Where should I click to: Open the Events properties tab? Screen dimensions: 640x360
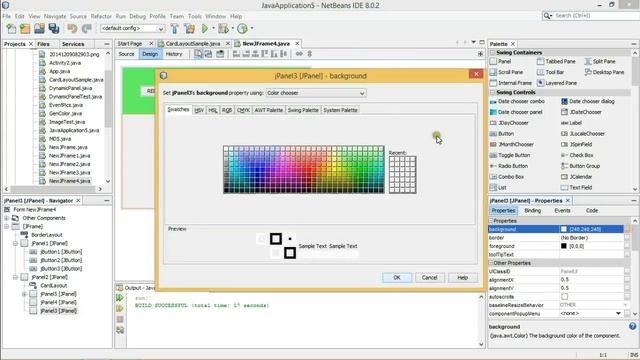tap(562, 211)
